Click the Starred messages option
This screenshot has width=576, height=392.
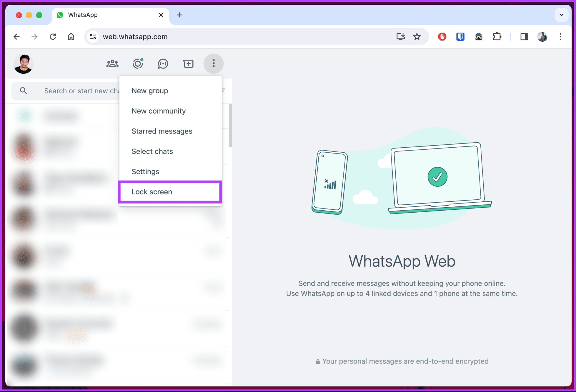(x=162, y=131)
